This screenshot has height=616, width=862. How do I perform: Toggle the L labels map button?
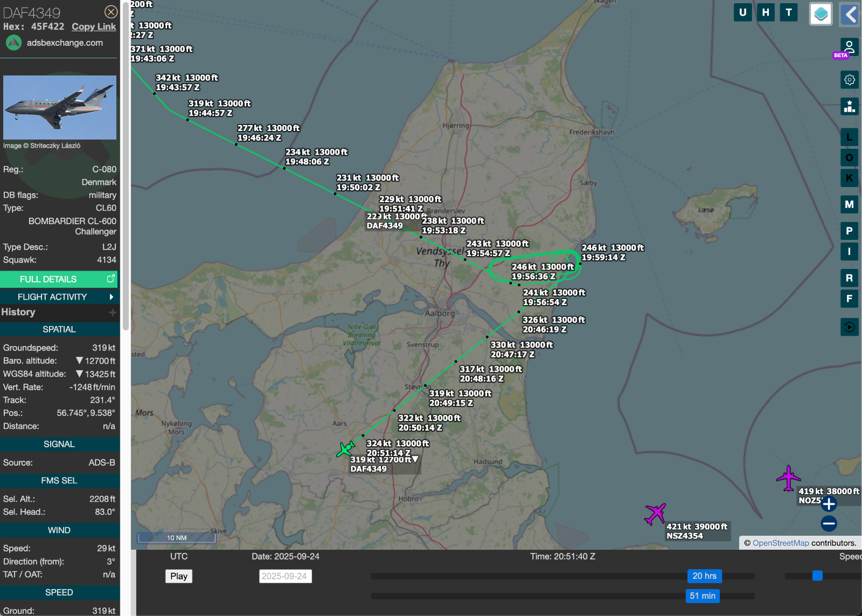tap(849, 137)
